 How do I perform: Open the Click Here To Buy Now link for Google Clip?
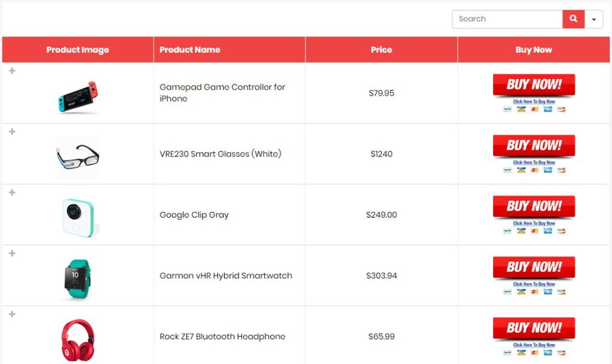[534, 222]
